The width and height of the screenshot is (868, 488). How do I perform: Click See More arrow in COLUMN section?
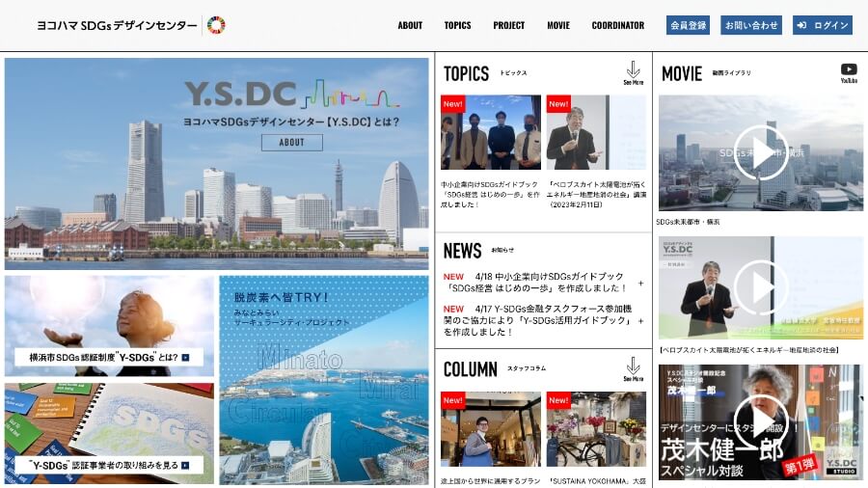(x=634, y=369)
